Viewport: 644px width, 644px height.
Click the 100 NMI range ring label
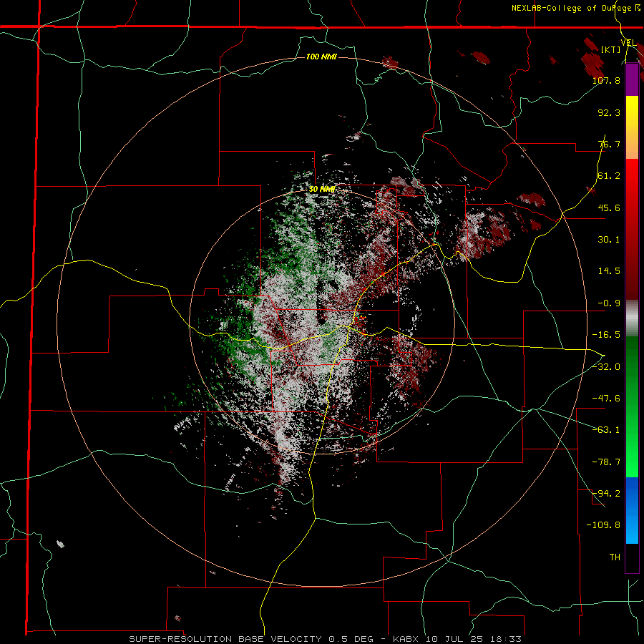[x=321, y=57]
